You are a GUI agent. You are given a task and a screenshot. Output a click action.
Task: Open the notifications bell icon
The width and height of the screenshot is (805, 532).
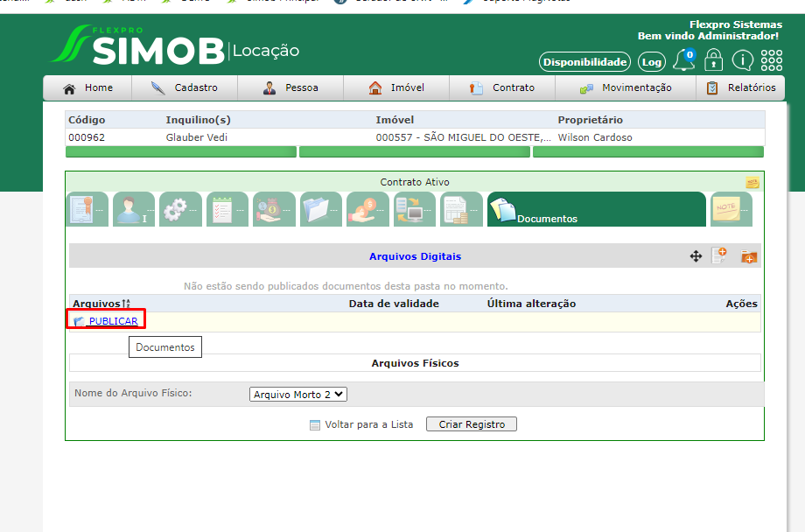684,60
